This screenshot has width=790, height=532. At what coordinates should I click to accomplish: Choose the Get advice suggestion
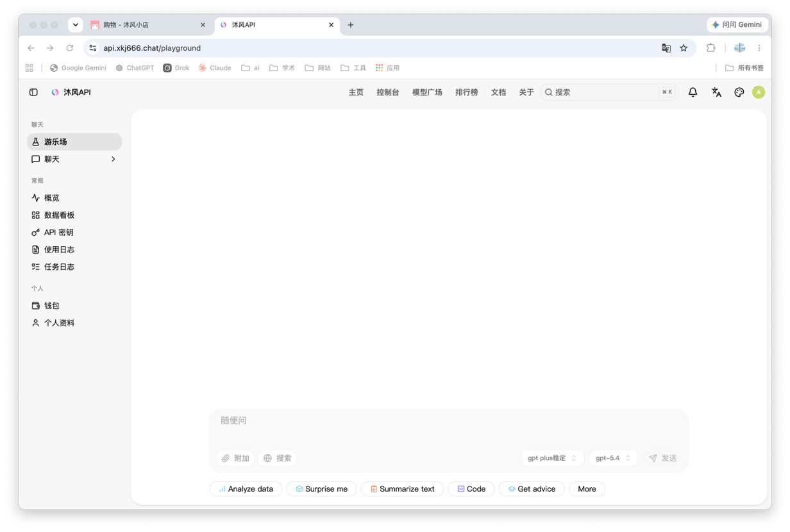pos(532,489)
